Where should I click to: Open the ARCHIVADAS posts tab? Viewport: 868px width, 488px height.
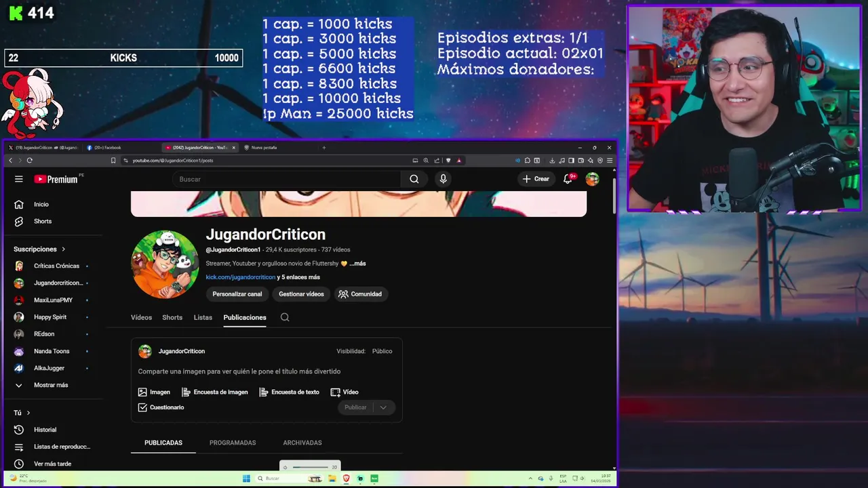[x=302, y=443]
